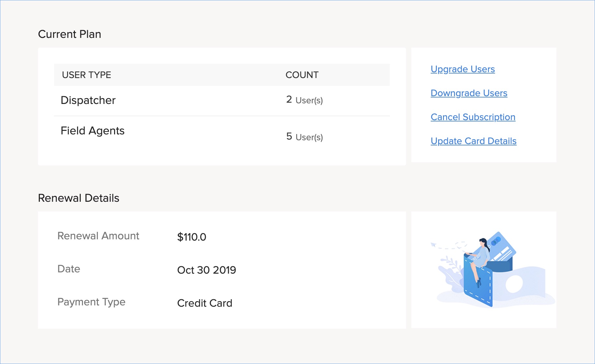Select the Dispatcher row label

point(88,100)
